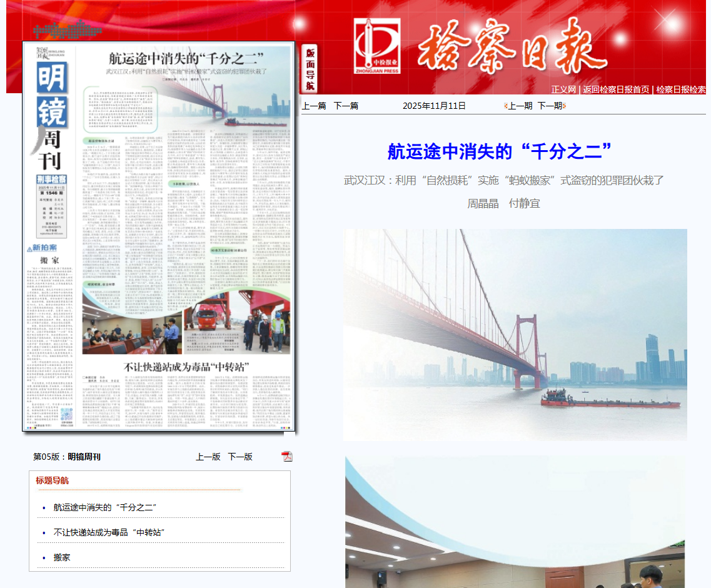The height and width of the screenshot is (588, 711).
Task: Go to previous article 上一篇
Action: pyautogui.click(x=314, y=106)
